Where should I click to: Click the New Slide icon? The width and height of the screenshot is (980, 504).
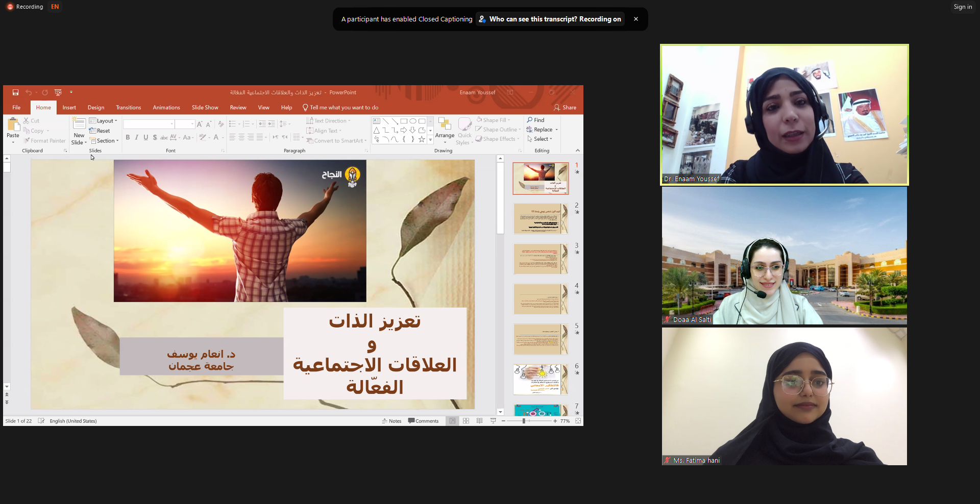[x=79, y=124]
